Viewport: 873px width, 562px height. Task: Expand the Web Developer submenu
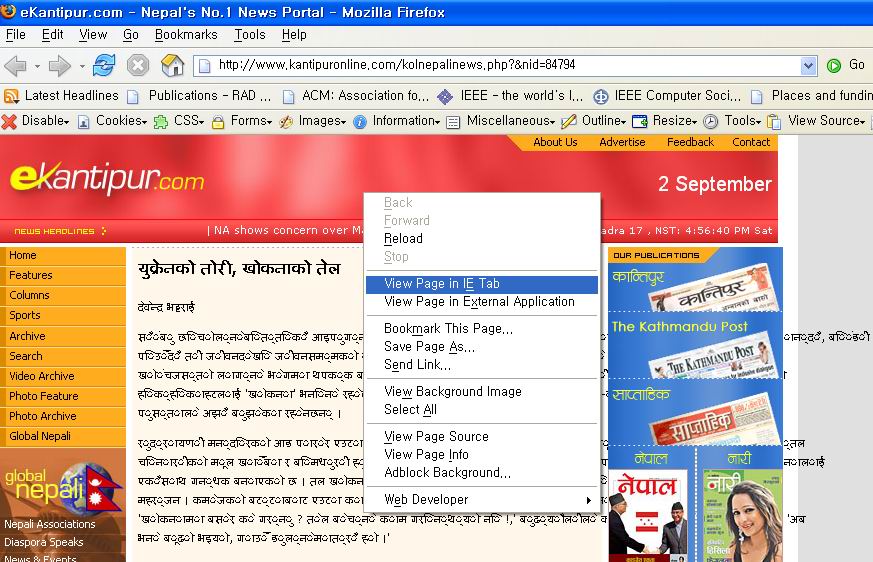tap(488, 500)
